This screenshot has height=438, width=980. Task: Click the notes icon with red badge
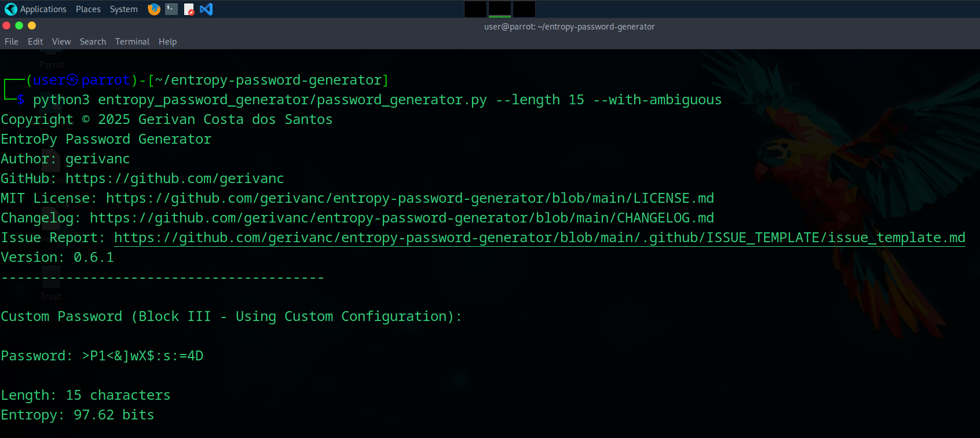coord(189,9)
